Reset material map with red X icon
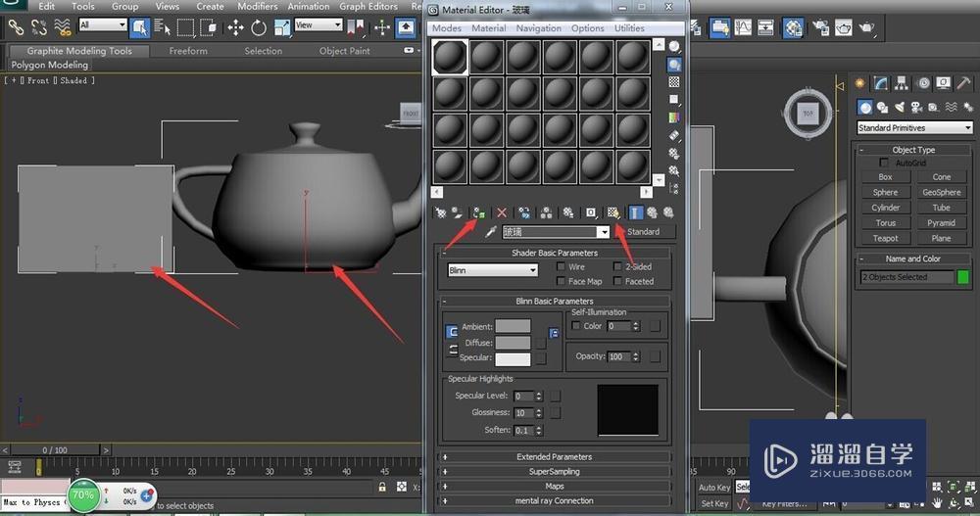The image size is (980, 516). [501, 213]
